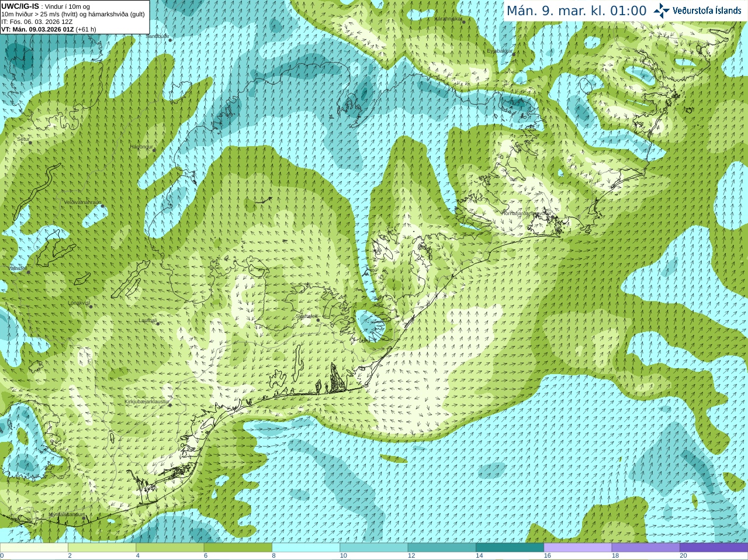Click the Vatnsfell station marker dot
The width and height of the screenshot is (748, 560).
point(28,272)
